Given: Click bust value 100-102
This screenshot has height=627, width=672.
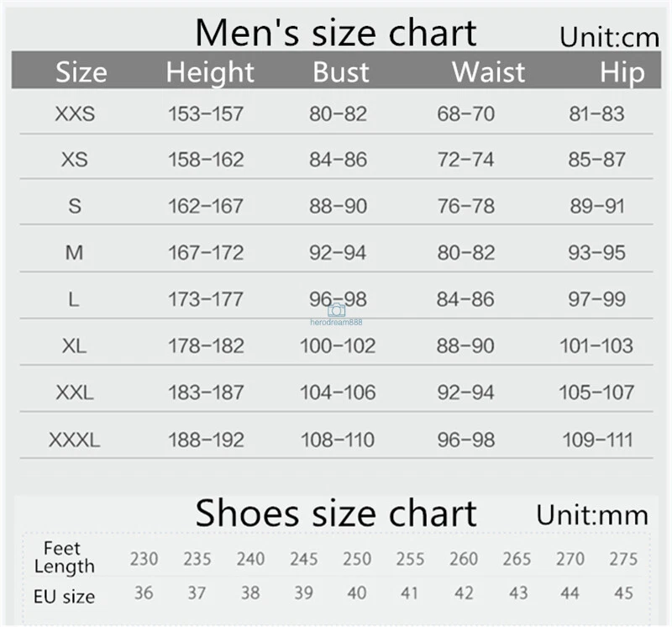Looking at the screenshot, I should coord(338,345).
